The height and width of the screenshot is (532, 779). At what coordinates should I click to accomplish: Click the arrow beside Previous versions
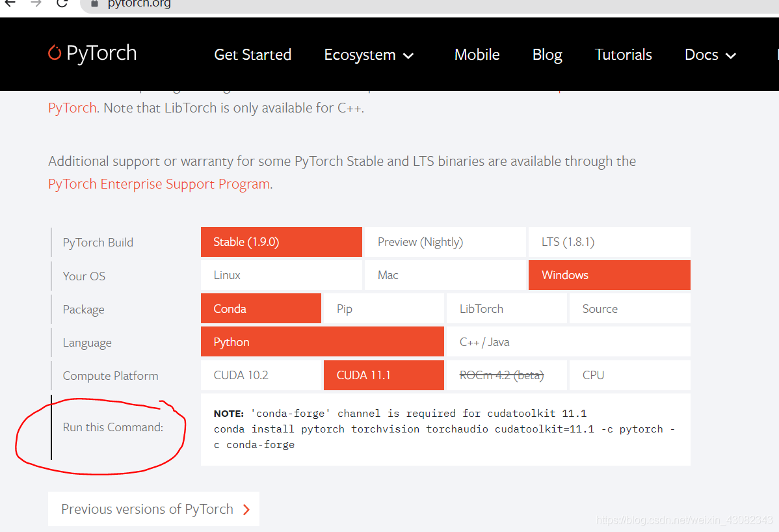tap(246, 510)
